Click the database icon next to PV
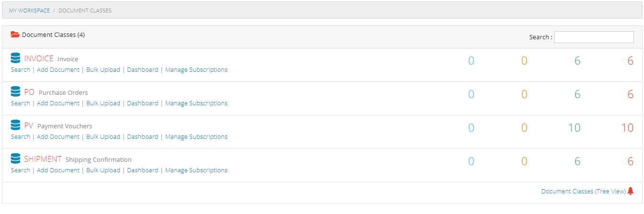 pyautogui.click(x=16, y=125)
